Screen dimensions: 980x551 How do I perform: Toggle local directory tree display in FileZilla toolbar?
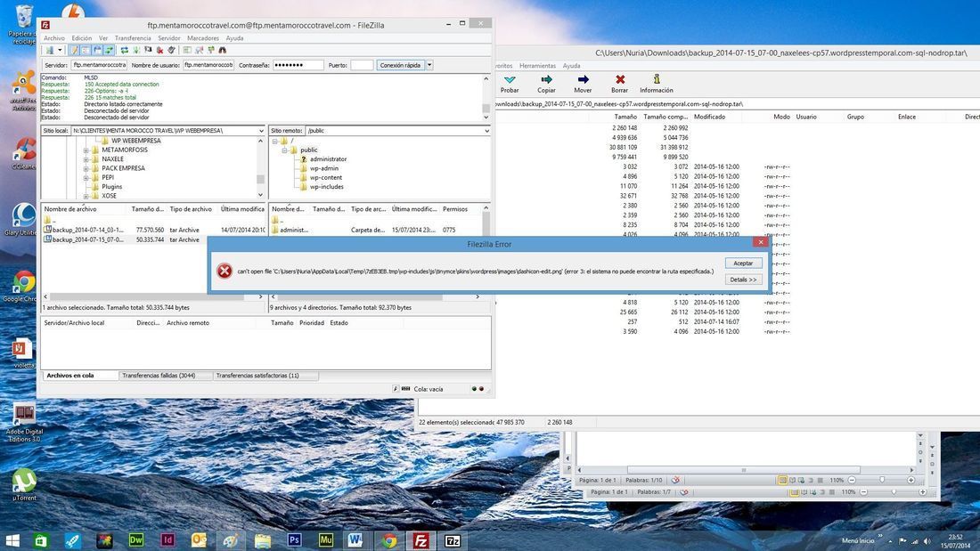pos(86,50)
